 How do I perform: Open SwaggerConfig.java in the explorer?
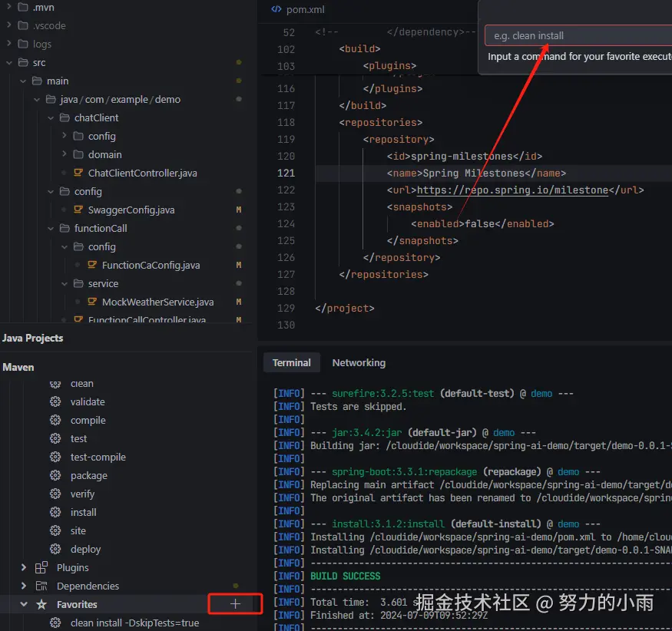tap(131, 210)
